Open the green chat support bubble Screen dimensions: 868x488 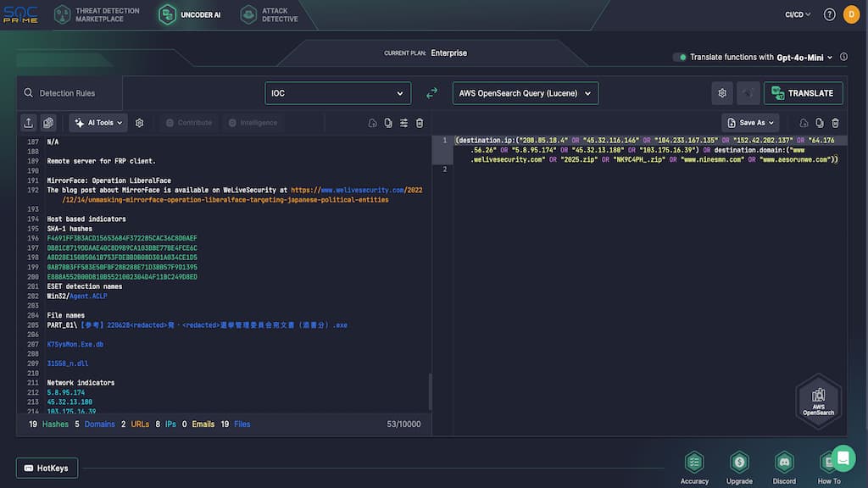coord(843,458)
